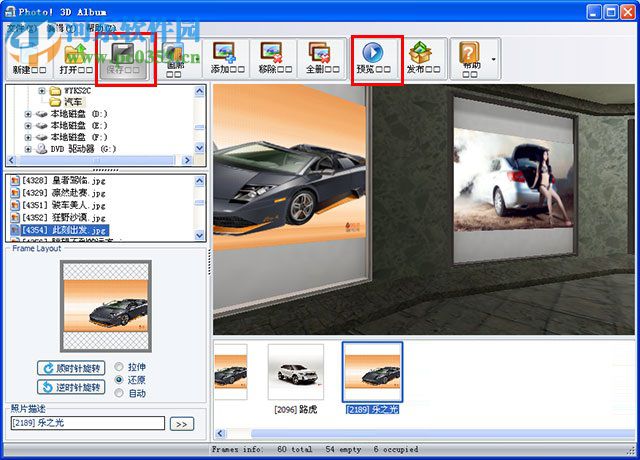The width and height of the screenshot is (640, 460).
Task: Select the 汽车 folder in the tree
Action: [73, 102]
